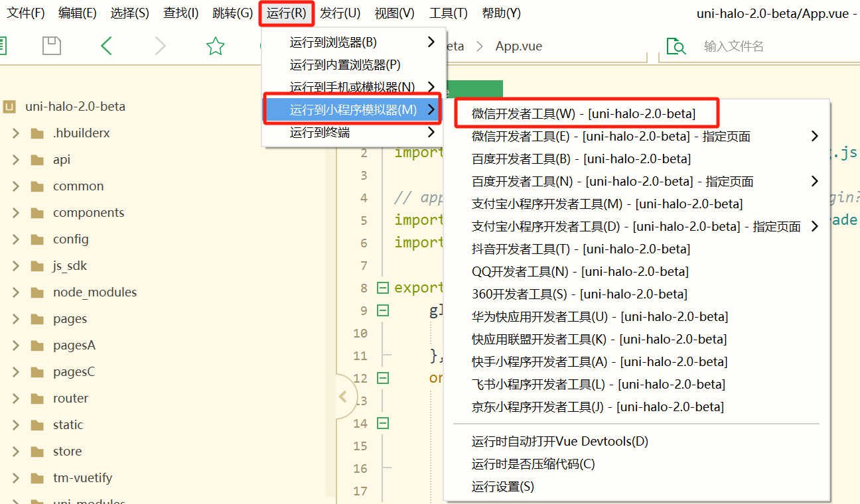Viewport: 860px width, 504px height.
Task: Fold code block at line 9
Action: [383, 310]
